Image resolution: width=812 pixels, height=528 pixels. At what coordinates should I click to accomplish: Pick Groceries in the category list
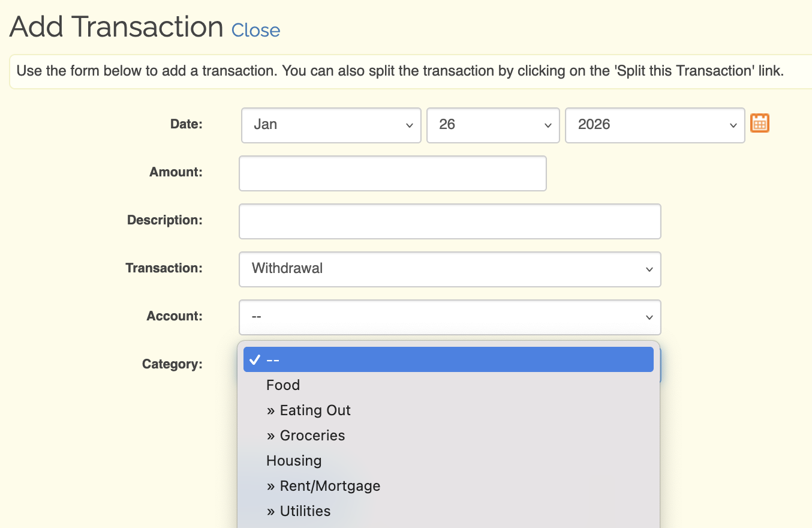coord(306,436)
